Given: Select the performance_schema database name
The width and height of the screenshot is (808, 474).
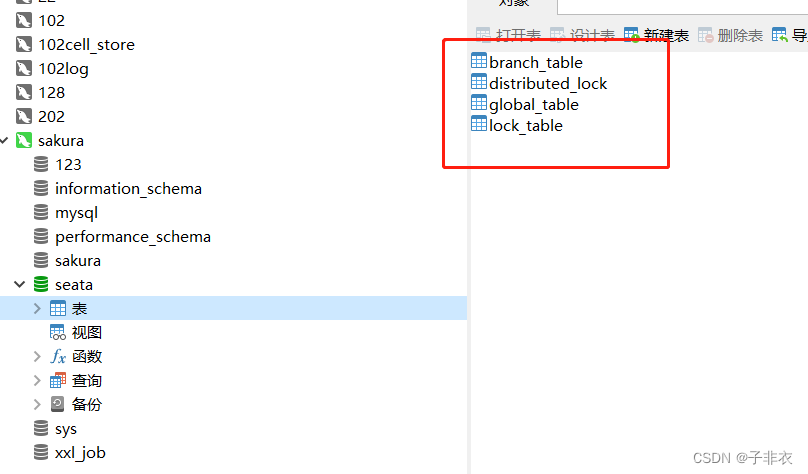Looking at the screenshot, I should point(133,236).
